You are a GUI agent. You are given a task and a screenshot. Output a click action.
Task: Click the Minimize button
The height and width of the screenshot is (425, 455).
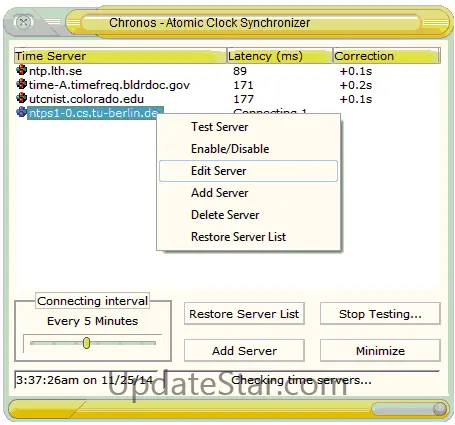coord(380,351)
